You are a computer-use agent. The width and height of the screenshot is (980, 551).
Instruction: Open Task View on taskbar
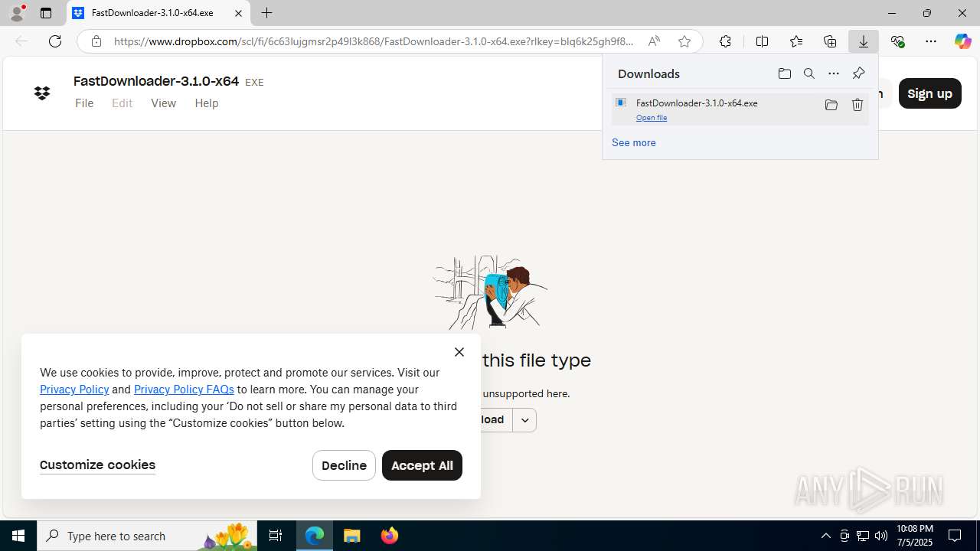(x=276, y=536)
